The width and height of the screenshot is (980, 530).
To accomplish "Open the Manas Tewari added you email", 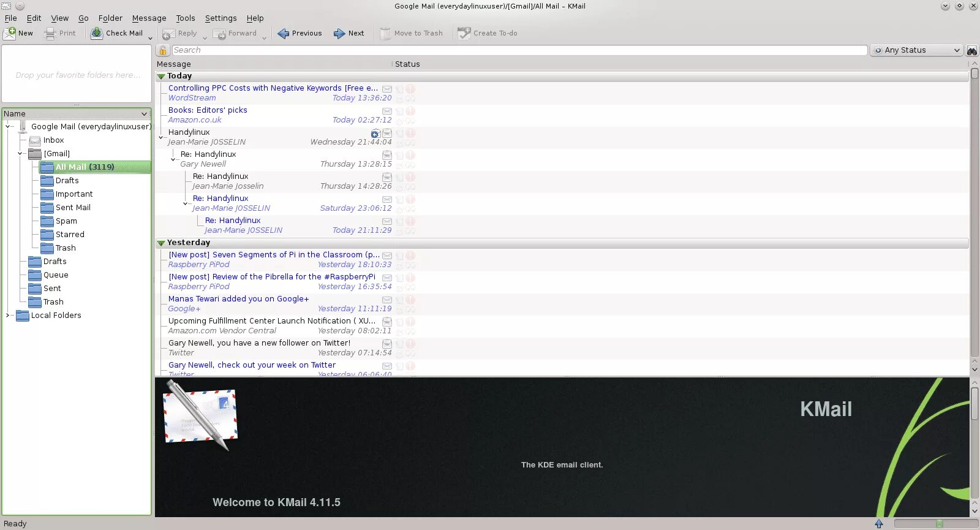I will [238, 299].
